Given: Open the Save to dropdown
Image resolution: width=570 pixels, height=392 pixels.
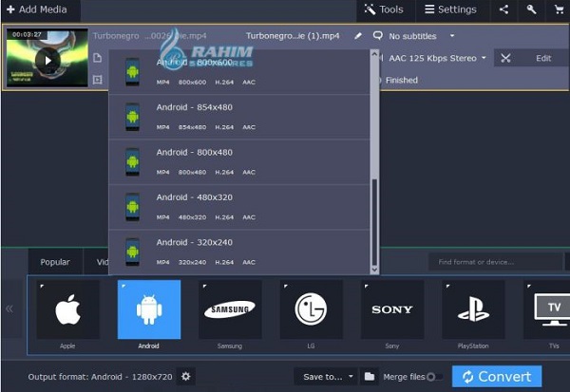Looking at the screenshot, I should (x=327, y=377).
